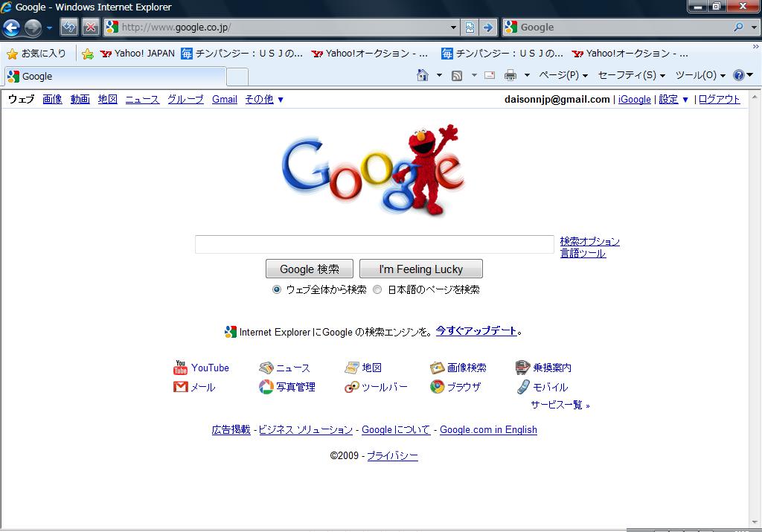Click the Home icon in command bar

[x=423, y=75]
